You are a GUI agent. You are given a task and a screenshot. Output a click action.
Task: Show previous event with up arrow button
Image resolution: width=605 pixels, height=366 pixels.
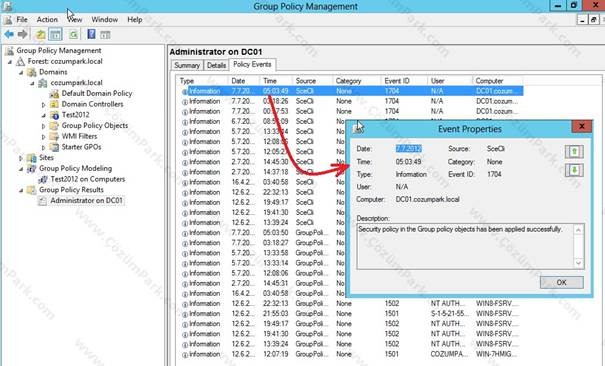574,151
